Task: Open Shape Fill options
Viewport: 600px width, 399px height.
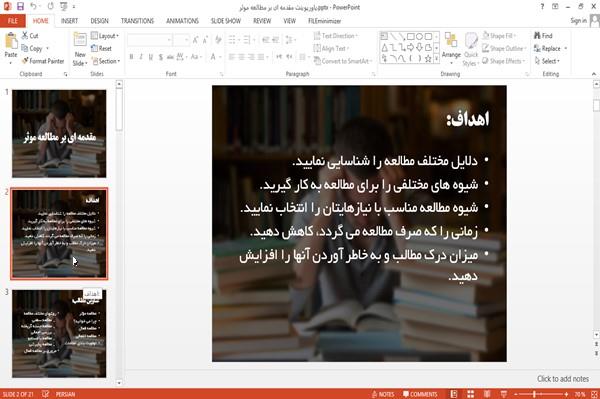Action: tap(499, 36)
